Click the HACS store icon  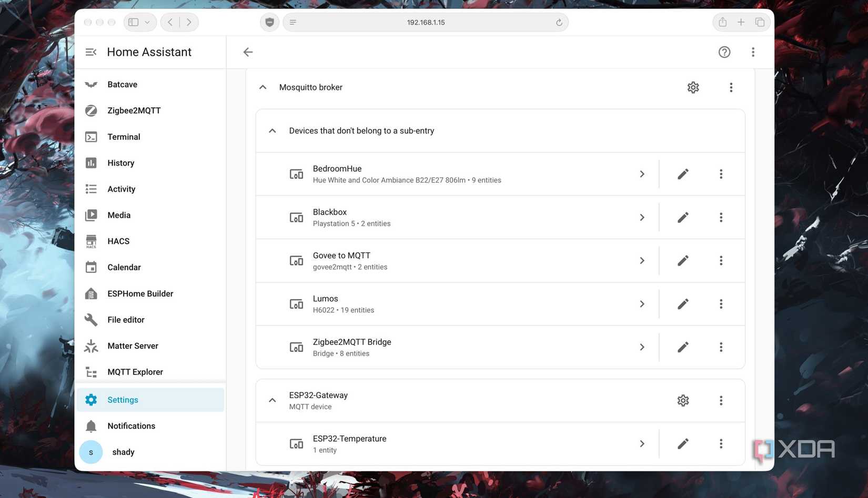[x=91, y=241]
